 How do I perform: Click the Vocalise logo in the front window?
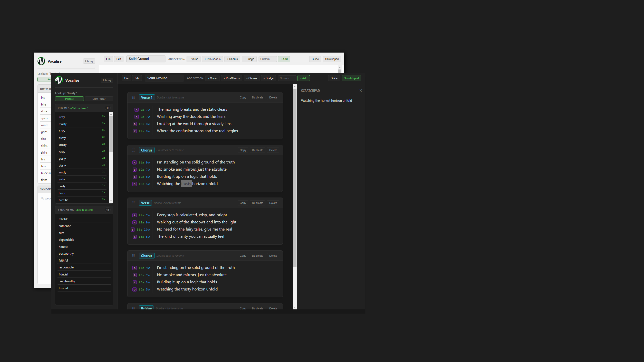tap(59, 80)
